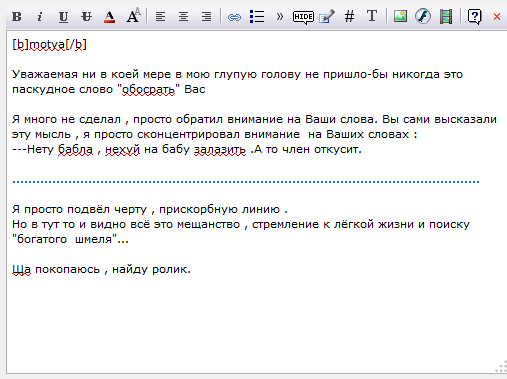
Task: Click the T text formatting icon
Action: point(372,16)
